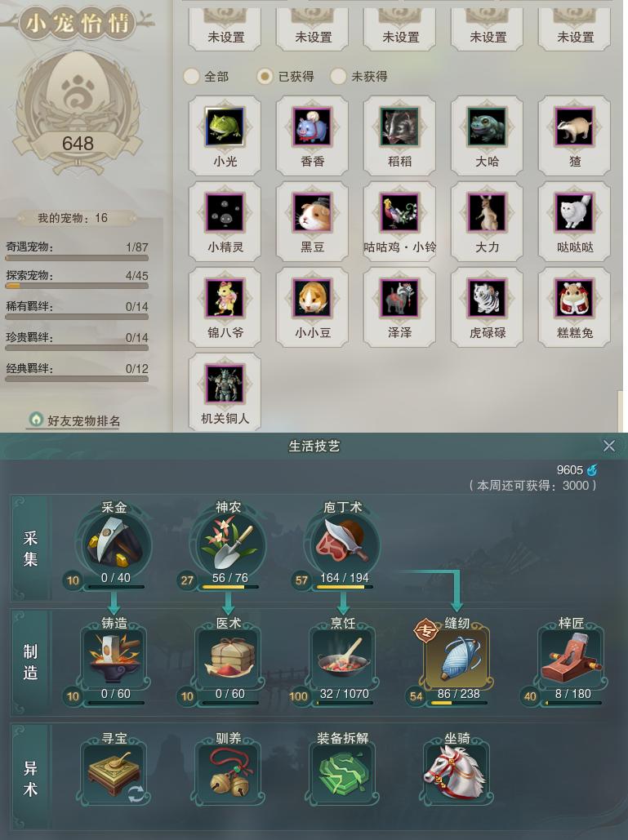Open the 装备拆解 equipment dismantle skill
Image resolution: width=628 pixels, height=840 pixels.
343,774
